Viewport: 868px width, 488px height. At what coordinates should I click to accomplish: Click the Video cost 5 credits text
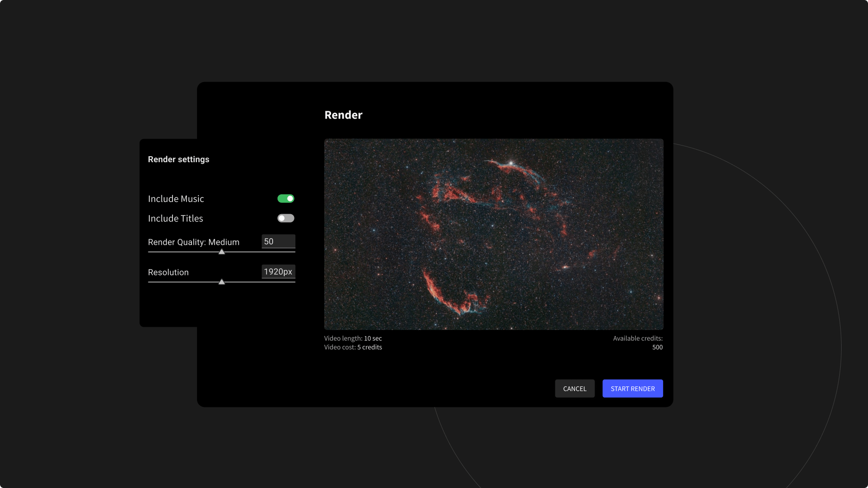click(x=353, y=347)
